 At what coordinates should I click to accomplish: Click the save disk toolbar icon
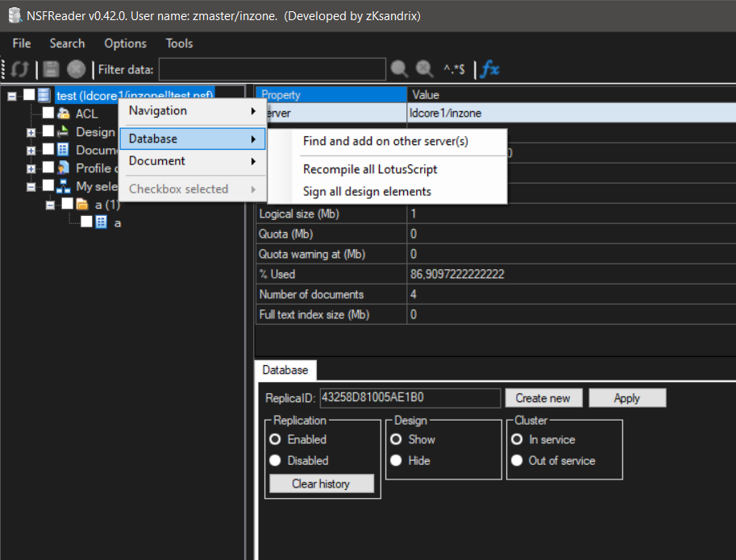coord(51,69)
